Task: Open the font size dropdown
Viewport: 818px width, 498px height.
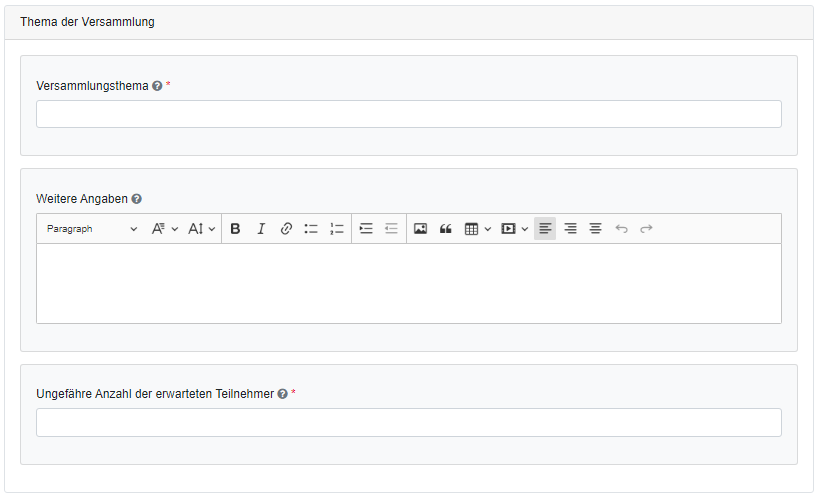Action: (x=202, y=229)
